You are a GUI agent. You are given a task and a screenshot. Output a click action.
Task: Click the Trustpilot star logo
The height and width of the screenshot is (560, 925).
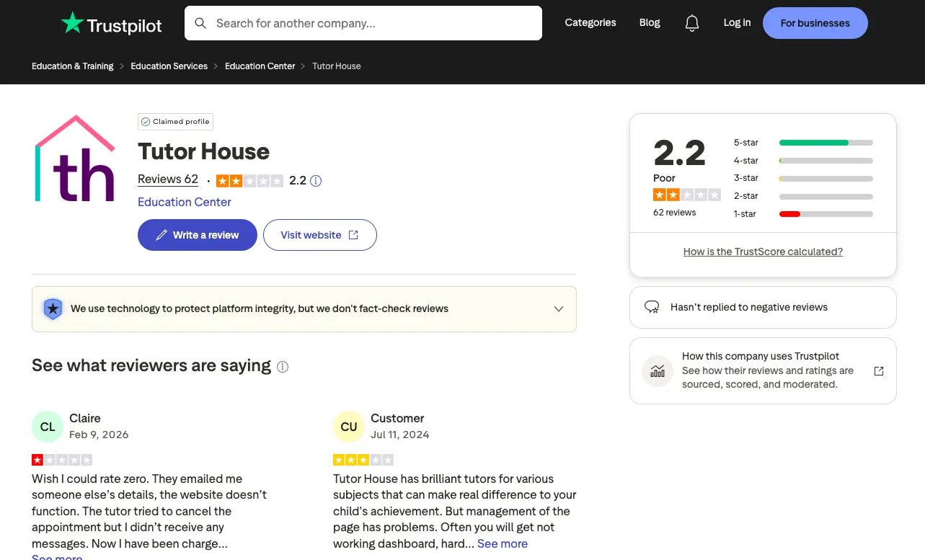pyautogui.click(x=72, y=22)
